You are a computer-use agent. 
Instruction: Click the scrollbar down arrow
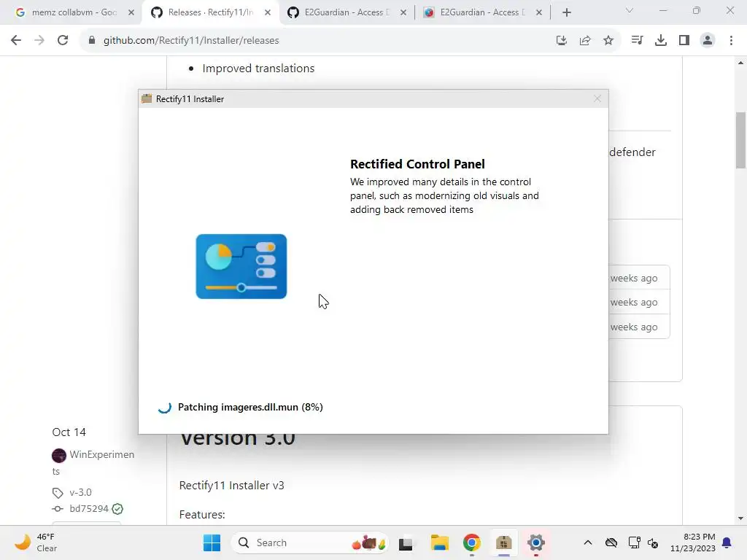740,518
